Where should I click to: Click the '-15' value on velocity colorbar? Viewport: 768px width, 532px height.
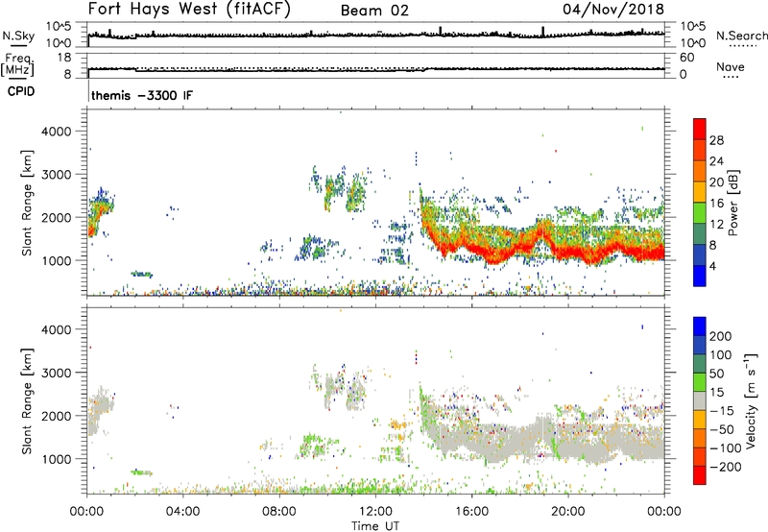(722, 411)
